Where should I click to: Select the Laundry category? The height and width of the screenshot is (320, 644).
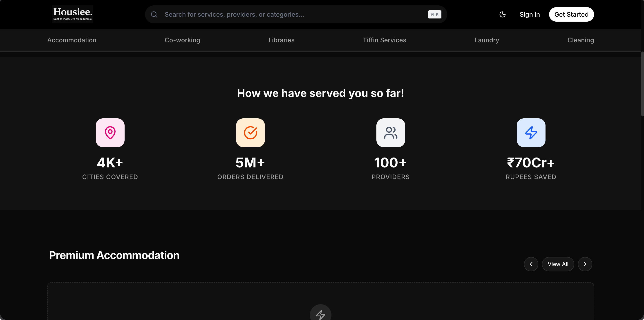(487, 40)
